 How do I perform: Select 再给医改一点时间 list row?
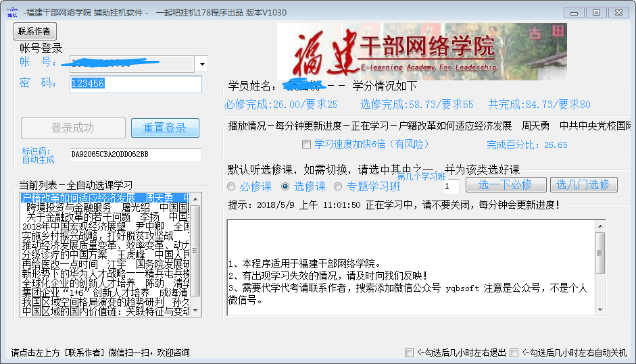coord(105,264)
